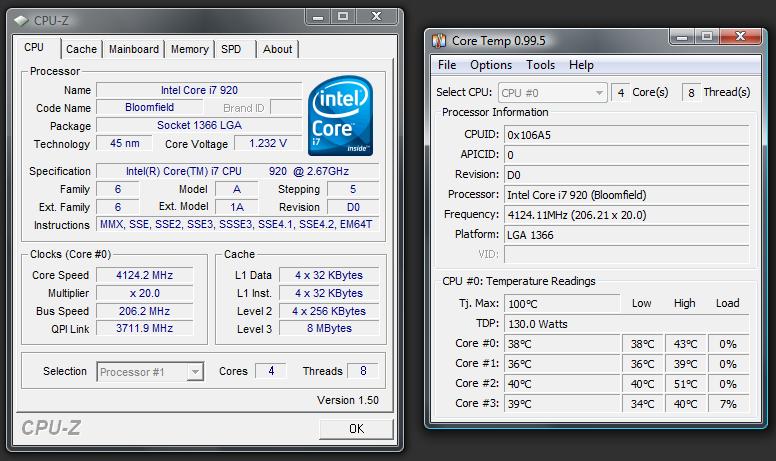The height and width of the screenshot is (461, 776).
Task: Click the Cores value 4 in CPU-Z
Action: pyautogui.click(x=271, y=371)
